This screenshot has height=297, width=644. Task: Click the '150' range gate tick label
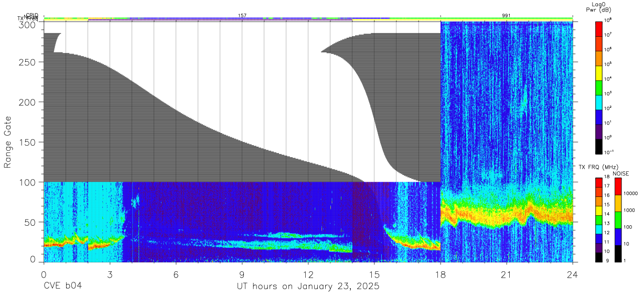pyautogui.click(x=28, y=142)
